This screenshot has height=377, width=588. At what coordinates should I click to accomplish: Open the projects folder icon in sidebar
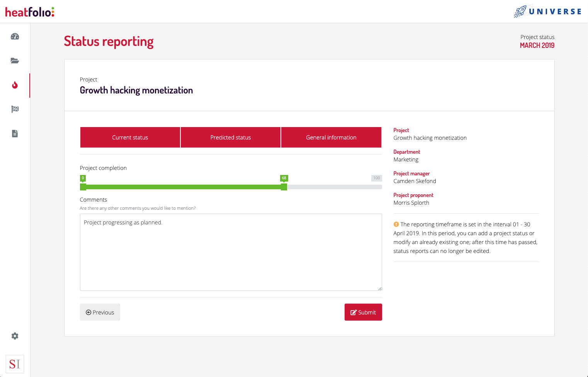pyautogui.click(x=15, y=61)
